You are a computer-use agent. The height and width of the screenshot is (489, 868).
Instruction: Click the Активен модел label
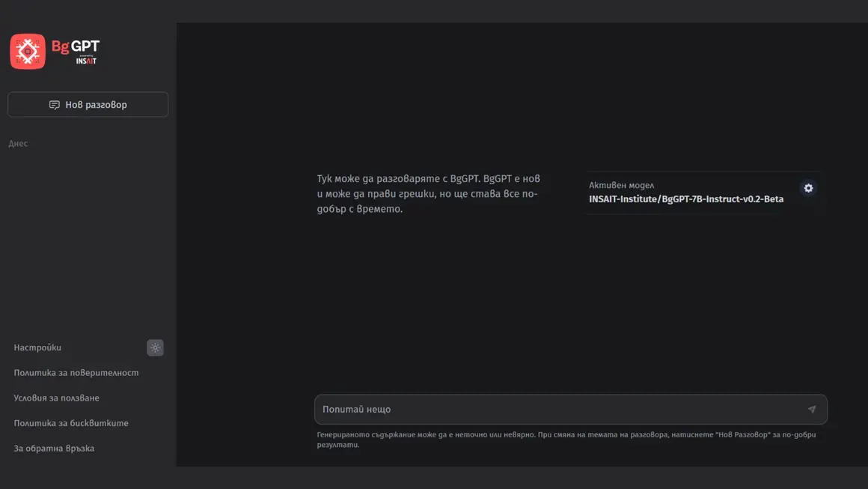tap(621, 186)
